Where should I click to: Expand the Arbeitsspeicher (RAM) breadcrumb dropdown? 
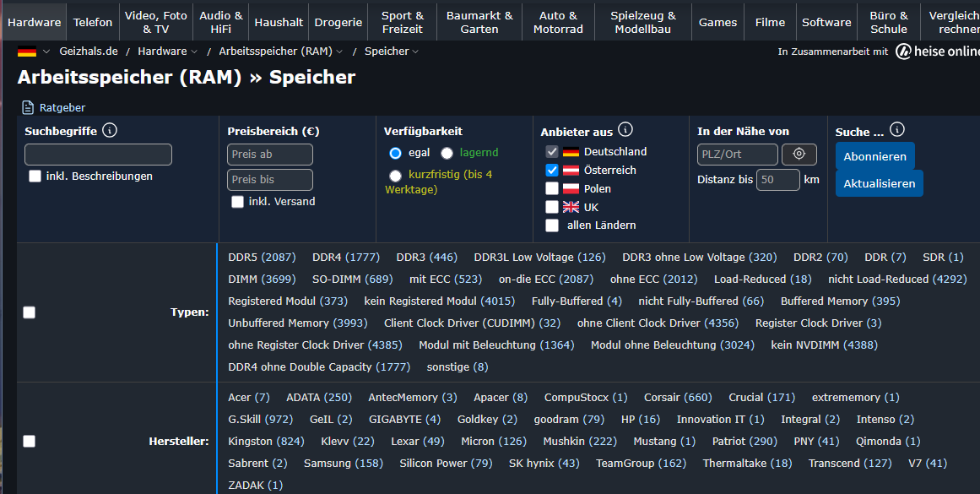pos(338,52)
